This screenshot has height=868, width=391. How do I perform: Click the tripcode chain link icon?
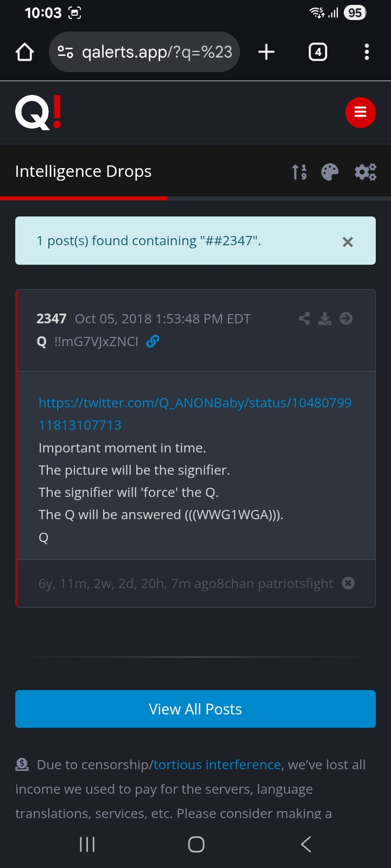click(153, 341)
